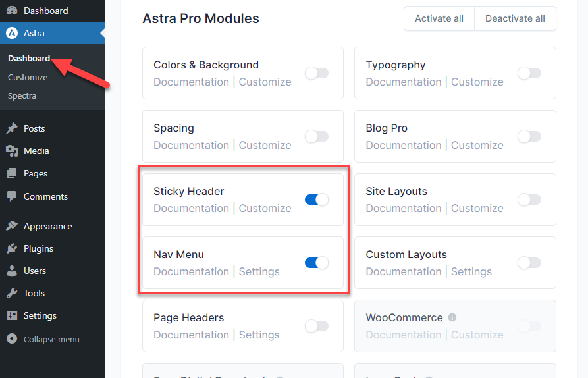Click the Astra Pro Modules heading
This screenshot has height=378, width=588.
201,18
